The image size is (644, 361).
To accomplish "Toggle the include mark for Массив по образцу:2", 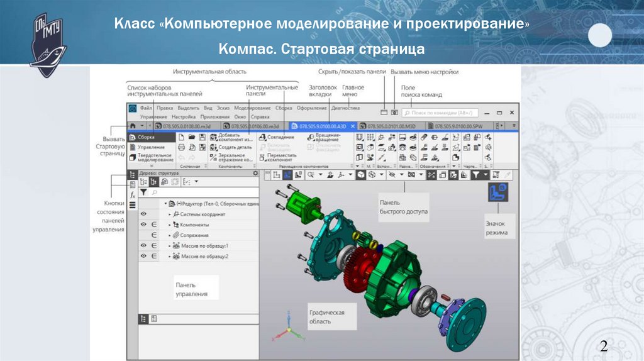I will [154, 256].
